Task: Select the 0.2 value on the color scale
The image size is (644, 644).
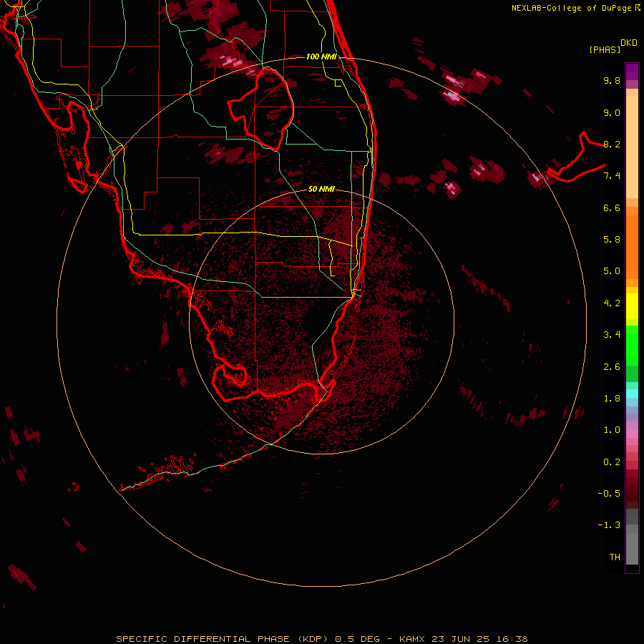Action: [x=612, y=462]
